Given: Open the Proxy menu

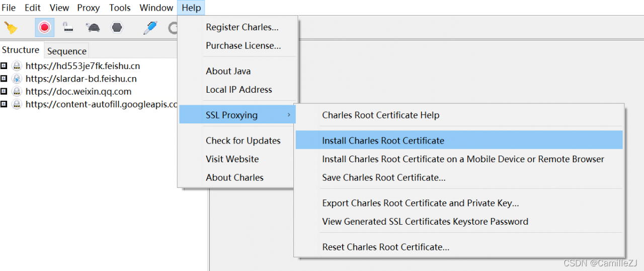Looking at the screenshot, I should (89, 8).
